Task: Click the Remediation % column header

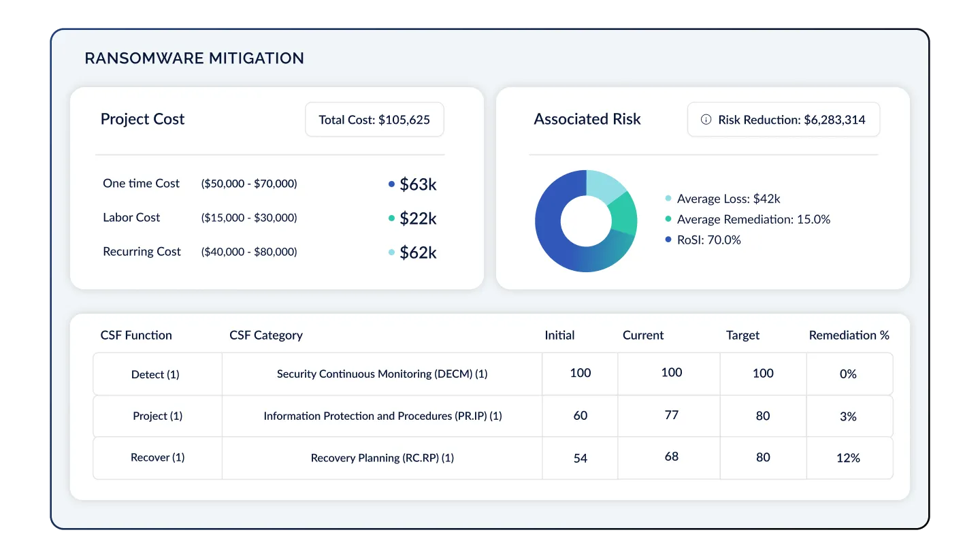Action: [x=849, y=335]
